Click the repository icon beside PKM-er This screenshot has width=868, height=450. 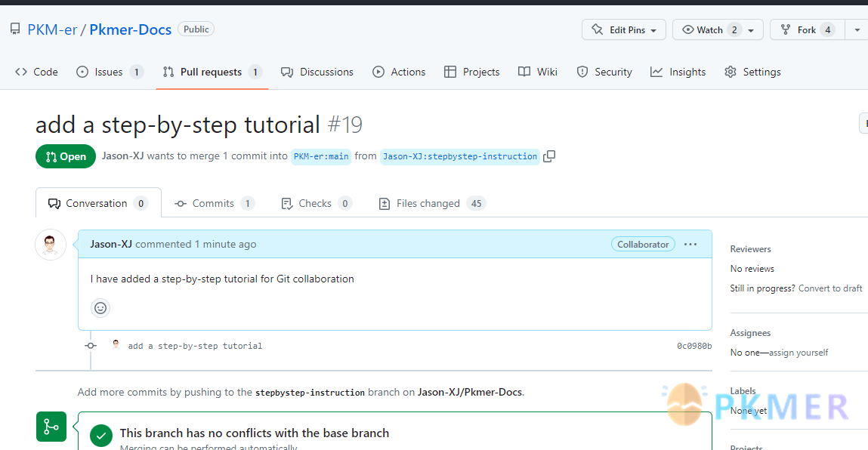15,29
